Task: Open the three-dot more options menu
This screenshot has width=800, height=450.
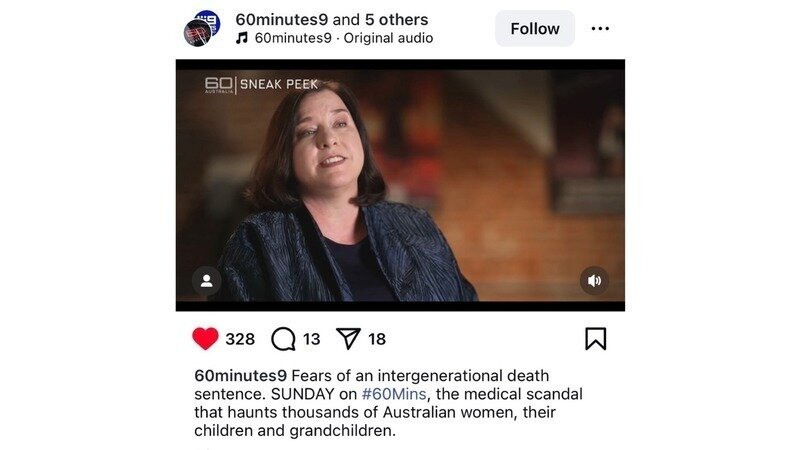Action: (x=600, y=29)
